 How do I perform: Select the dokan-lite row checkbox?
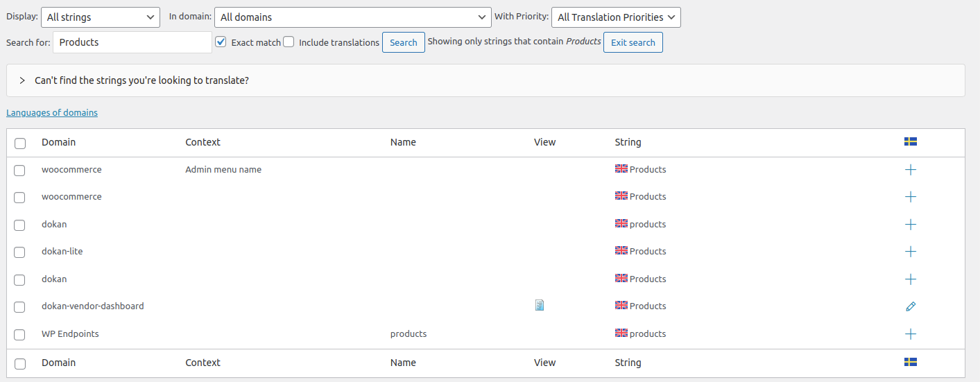20,252
